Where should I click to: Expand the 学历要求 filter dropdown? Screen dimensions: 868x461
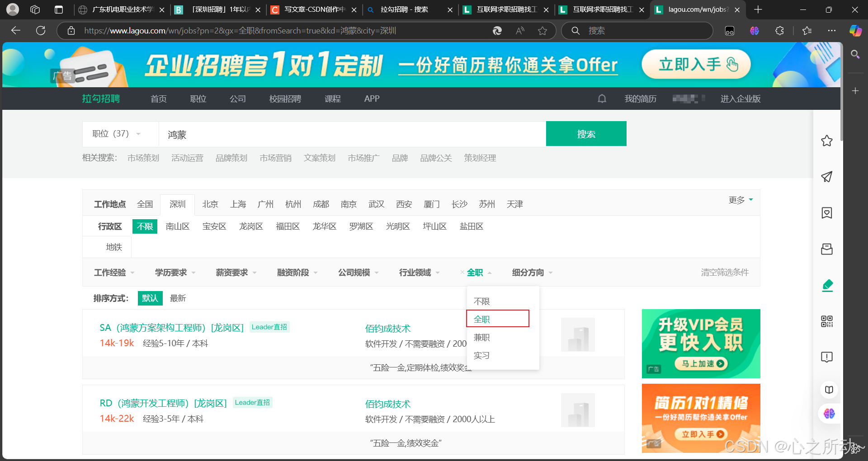coord(175,273)
